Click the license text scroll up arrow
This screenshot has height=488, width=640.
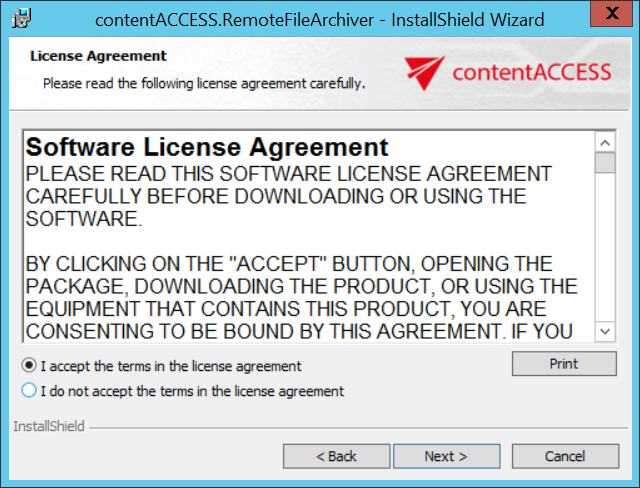605,140
